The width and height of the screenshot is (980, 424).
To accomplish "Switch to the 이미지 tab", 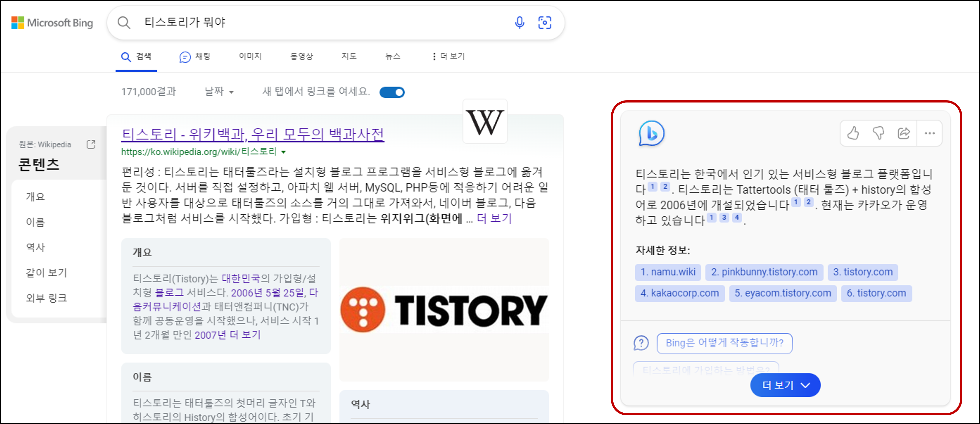I will [x=250, y=56].
